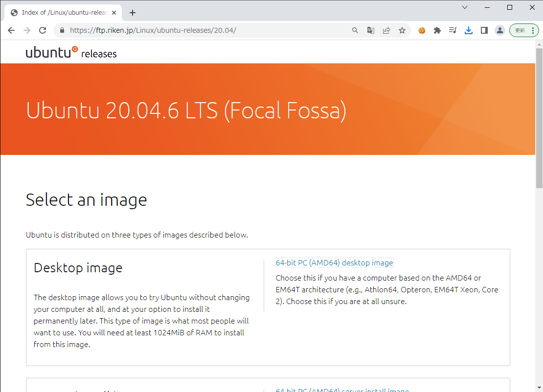Open the tab search dropdown chevron
Image resolution: width=543 pixels, height=392 pixels.
click(465, 7)
